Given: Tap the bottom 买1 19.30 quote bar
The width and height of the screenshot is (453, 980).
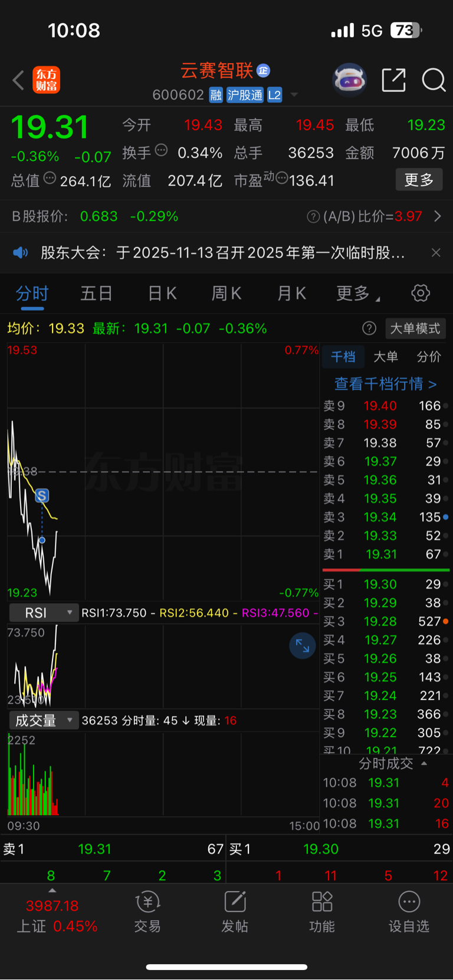Looking at the screenshot, I should pyautogui.click(x=340, y=849).
